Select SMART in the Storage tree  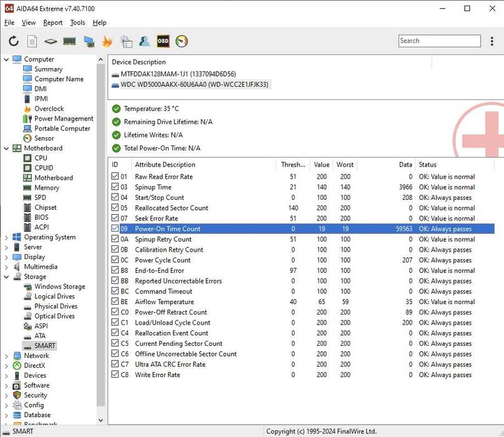click(45, 346)
